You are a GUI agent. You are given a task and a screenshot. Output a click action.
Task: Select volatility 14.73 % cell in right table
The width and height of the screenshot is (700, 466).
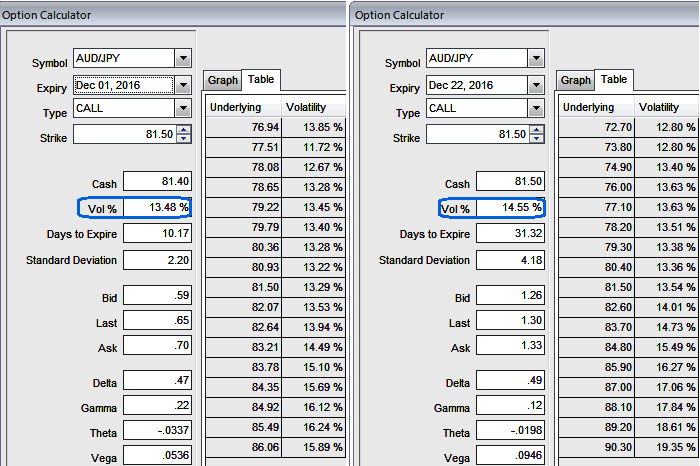click(x=667, y=327)
